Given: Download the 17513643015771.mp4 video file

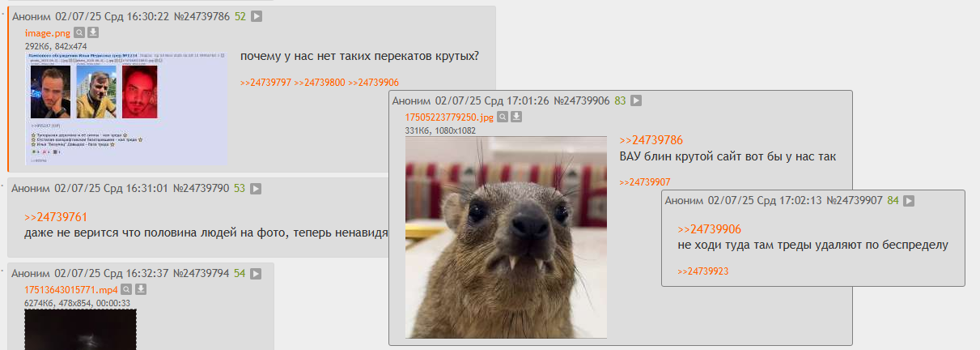Looking at the screenshot, I should [140, 288].
